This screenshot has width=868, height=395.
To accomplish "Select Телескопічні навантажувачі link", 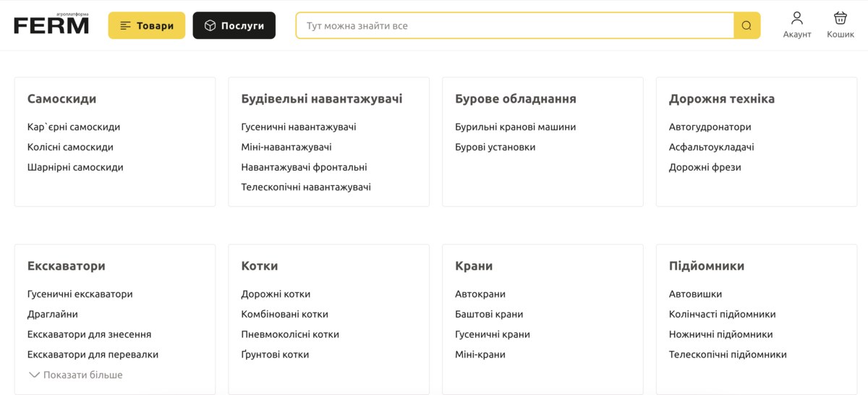I will [x=306, y=187].
